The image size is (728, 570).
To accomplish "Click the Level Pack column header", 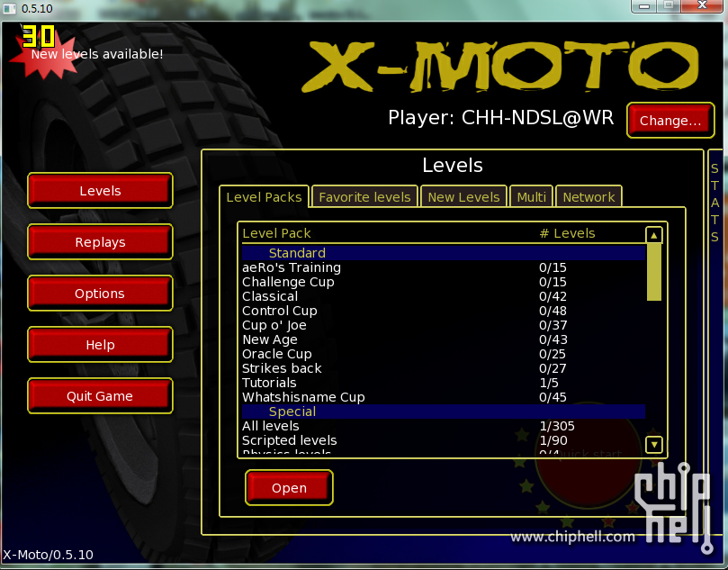I will 277,233.
